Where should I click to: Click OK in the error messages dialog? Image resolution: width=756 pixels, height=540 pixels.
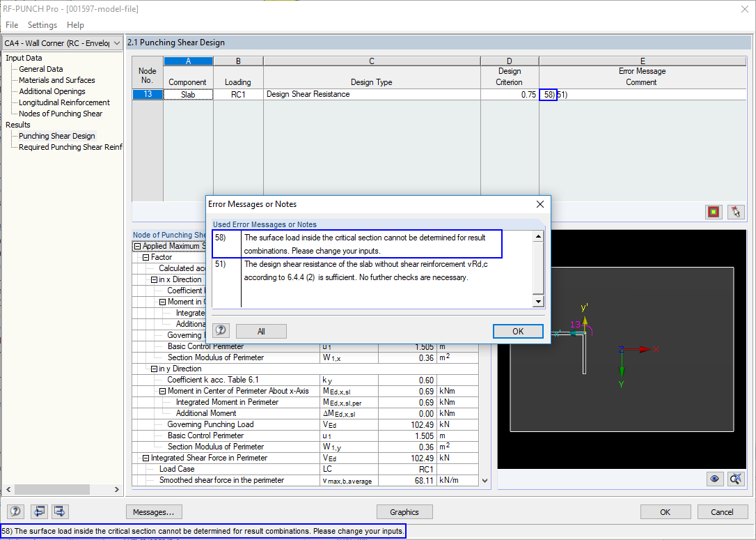click(x=518, y=331)
